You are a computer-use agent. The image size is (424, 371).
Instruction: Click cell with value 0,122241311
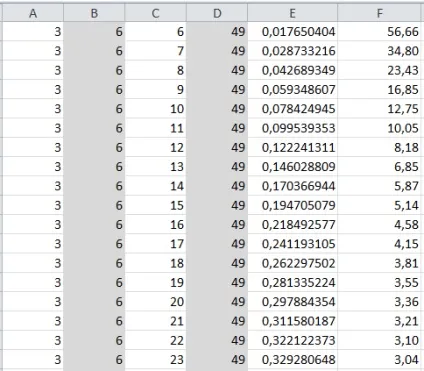[x=293, y=147]
